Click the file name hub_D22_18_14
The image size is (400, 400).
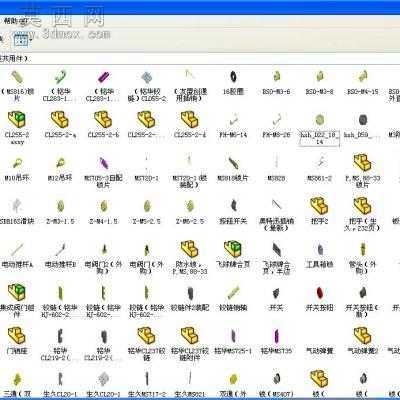coord(319,138)
